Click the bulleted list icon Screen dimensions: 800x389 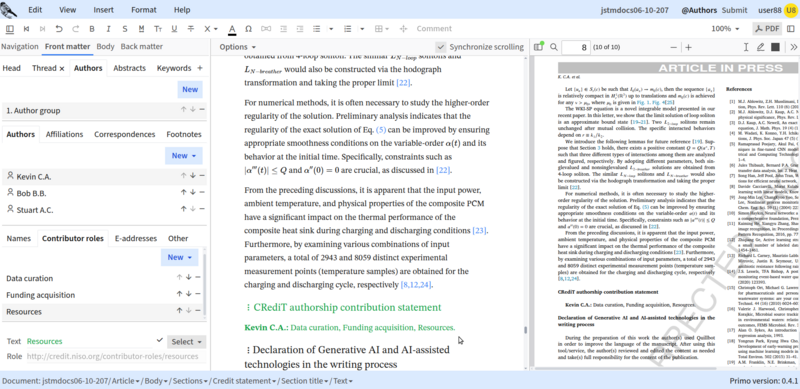click(x=316, y=29)
